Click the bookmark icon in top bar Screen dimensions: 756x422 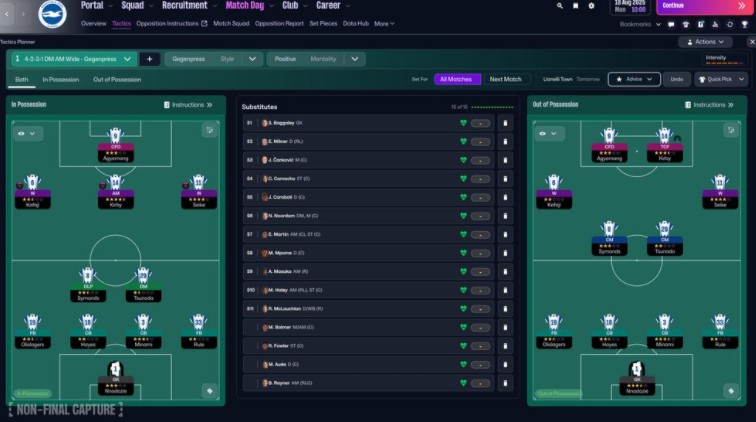coord(575,6)
